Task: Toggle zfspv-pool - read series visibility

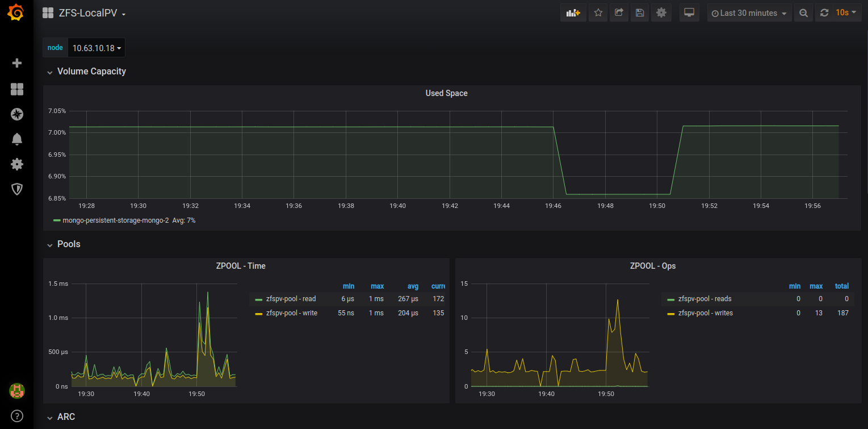Action: click(291, 299)
